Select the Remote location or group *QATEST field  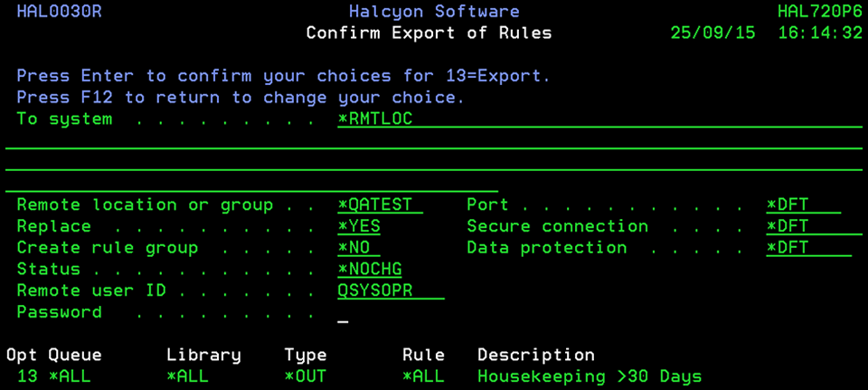375,205
